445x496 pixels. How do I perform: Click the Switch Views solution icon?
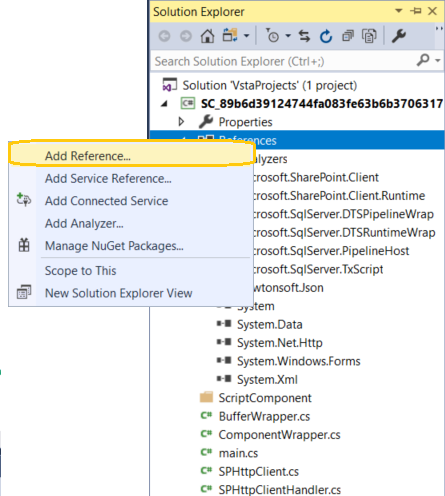tap(230, 35)
